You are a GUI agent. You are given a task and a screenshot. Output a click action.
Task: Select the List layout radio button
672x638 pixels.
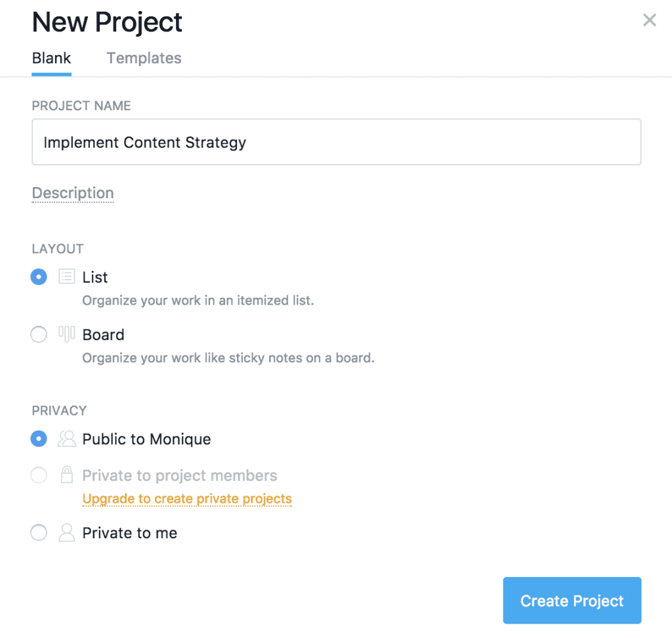tap(39, 276)
